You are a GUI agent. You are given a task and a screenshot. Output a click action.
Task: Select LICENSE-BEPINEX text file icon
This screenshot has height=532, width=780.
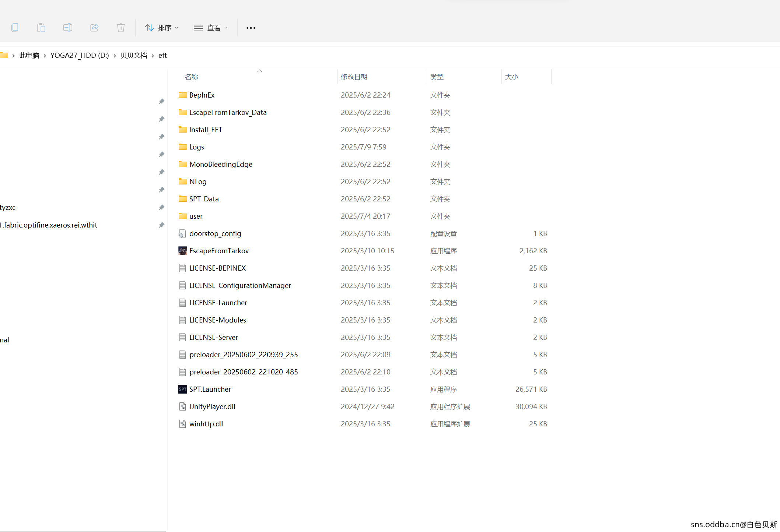click(182, 268)
